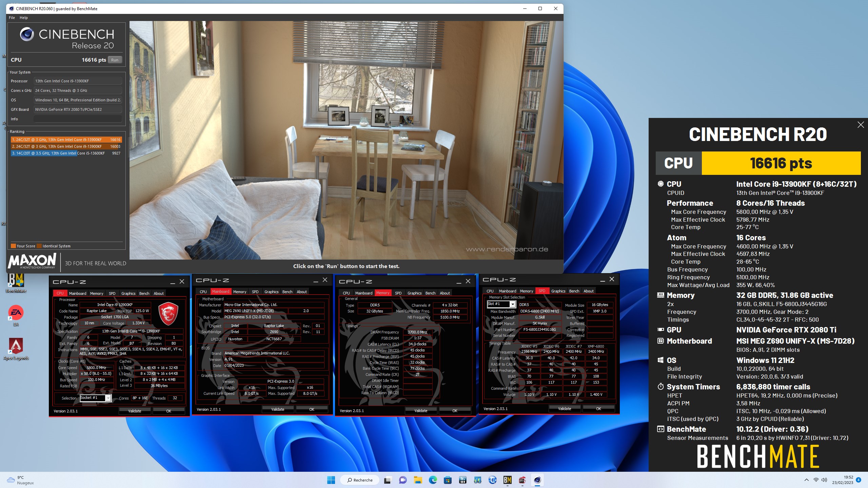
Task: Launch Microsoft Edge from taskbar
Action: 433,480
